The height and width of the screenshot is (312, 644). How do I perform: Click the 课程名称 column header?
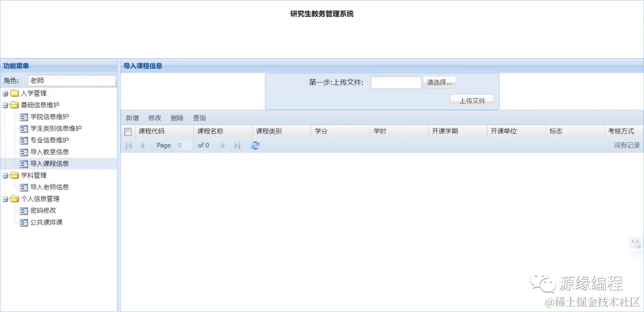click(x=223, y=132)
